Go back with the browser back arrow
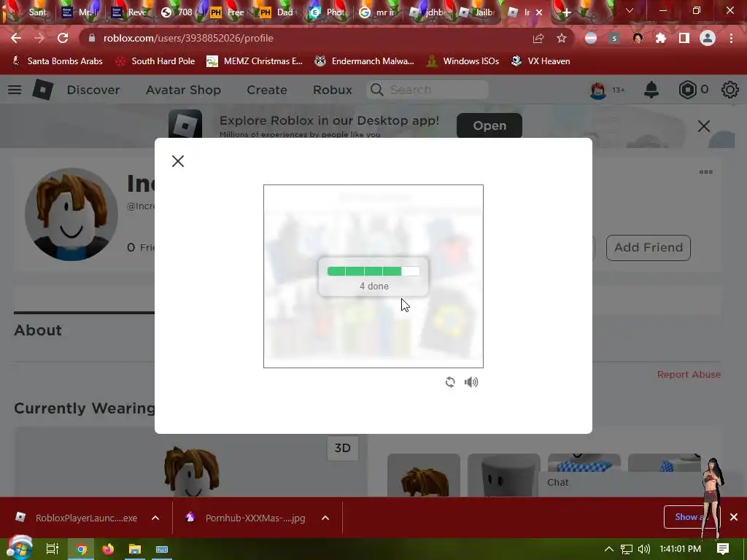 click(16, 38)
